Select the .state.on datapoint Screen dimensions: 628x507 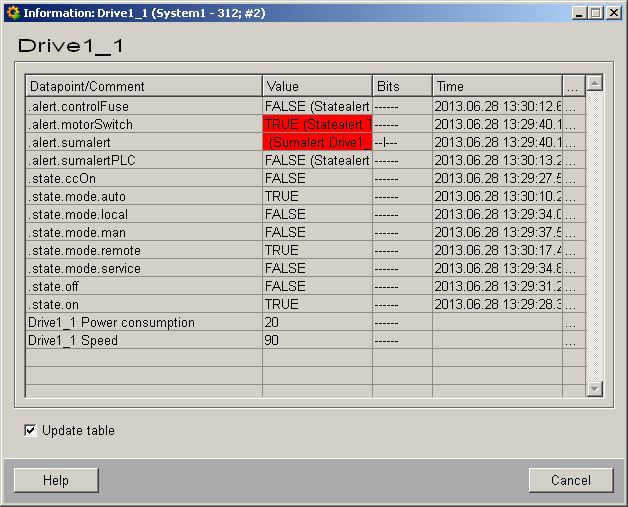click(x=144, y=304)
